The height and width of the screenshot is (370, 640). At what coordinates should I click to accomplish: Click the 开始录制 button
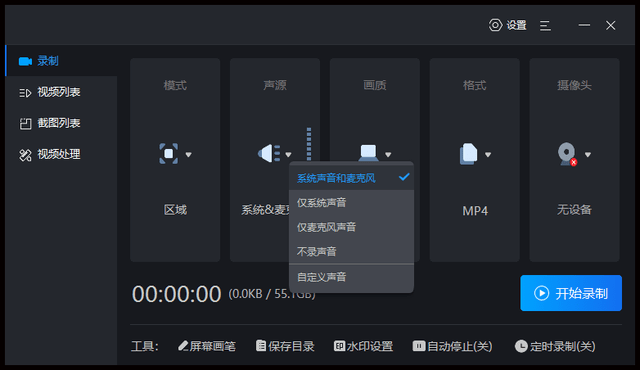[571, 293]
